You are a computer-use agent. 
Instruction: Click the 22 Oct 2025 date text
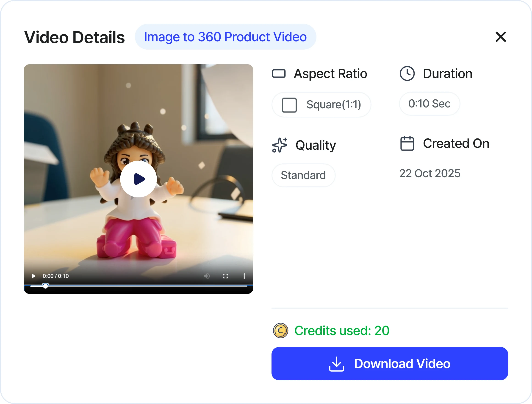point(429,173)
